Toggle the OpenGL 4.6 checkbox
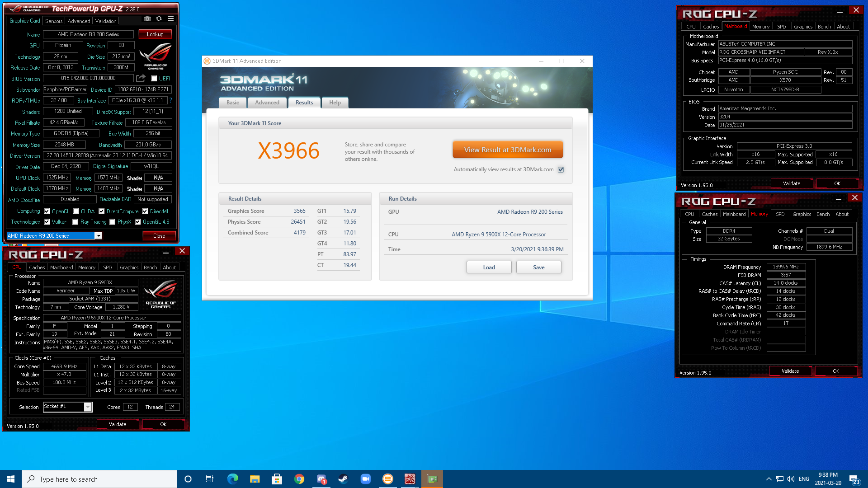This screenshot has height=488, width=868. 137,222
